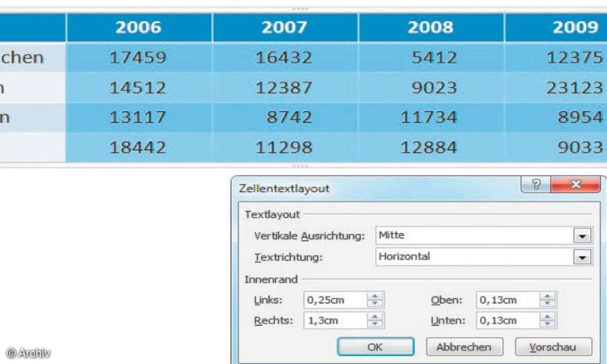Increase the Rechts margin value
Image resolution: width=607 pixels, height=364 pixels.
click(375, 317)
